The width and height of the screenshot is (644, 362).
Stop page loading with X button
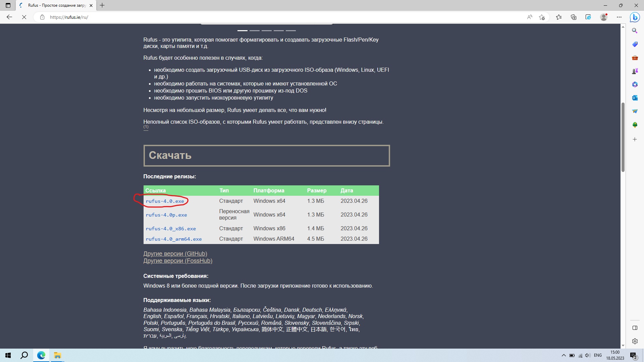(24, 17)
